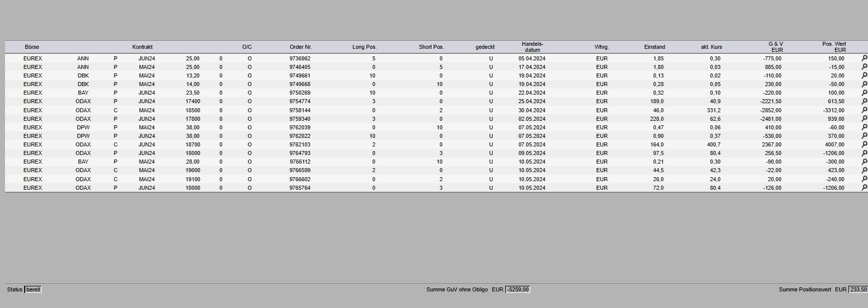Click the Order Nr. column header
Viewport: 868px width, 308px height.
point(300,47)
